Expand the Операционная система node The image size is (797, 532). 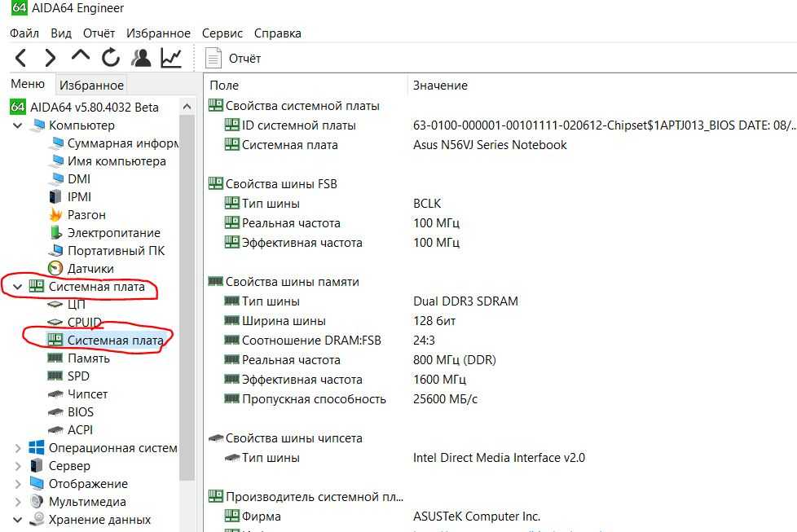pos(17,447)
